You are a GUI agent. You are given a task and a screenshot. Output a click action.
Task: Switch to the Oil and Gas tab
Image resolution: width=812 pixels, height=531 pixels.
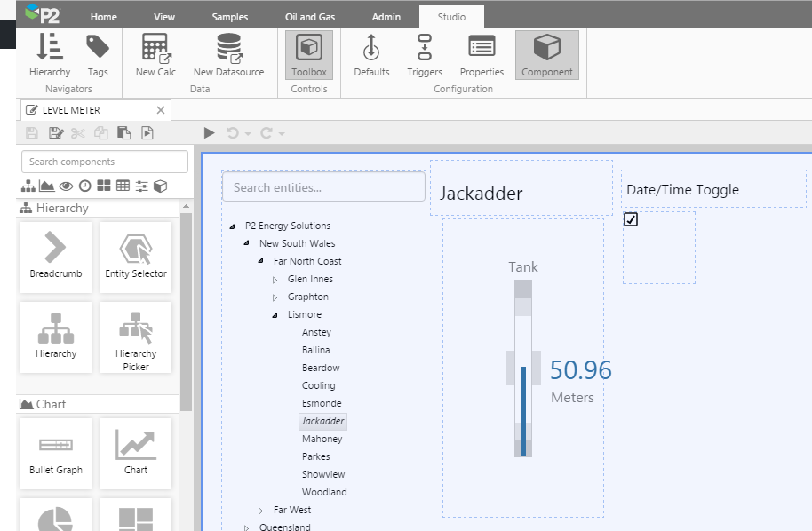308,17
